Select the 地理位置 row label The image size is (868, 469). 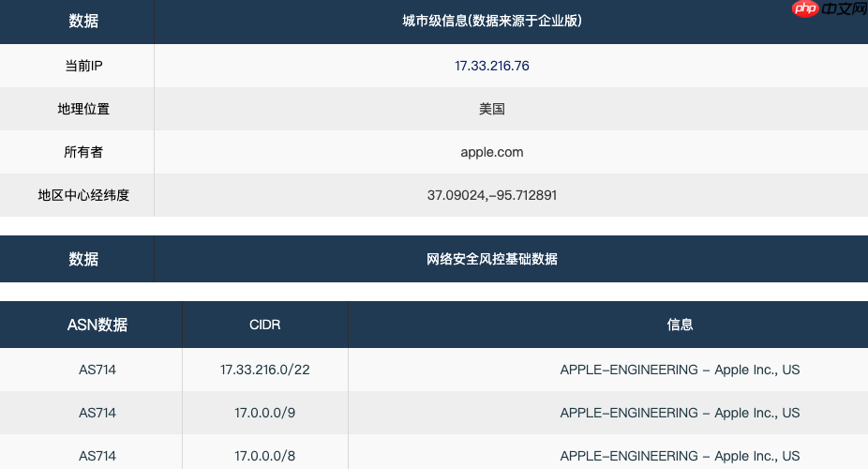83,109
